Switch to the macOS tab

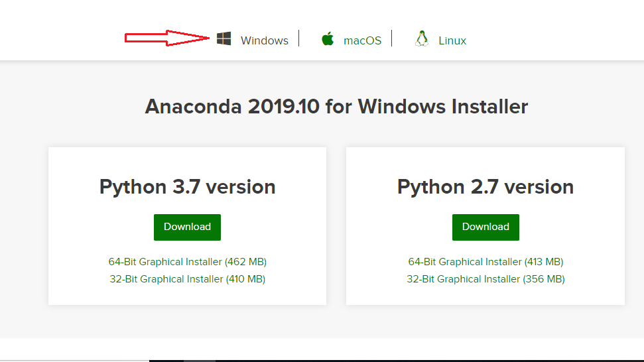pos(362,40)
